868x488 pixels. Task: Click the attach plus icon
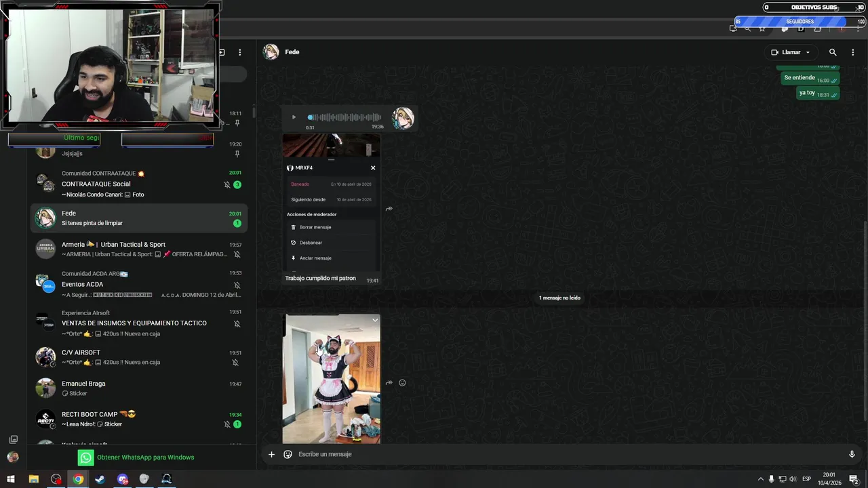[271, 454]
